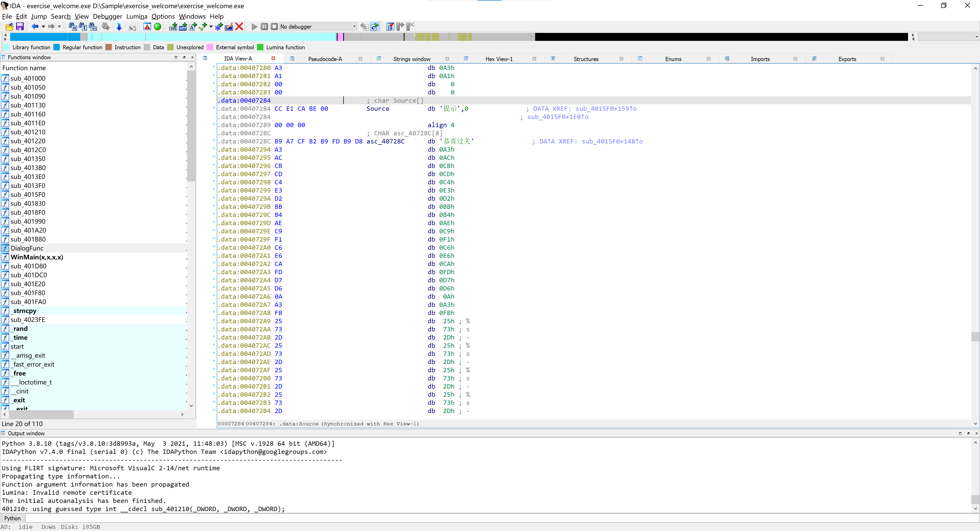This screenshot has height=531, width=980.
Task: Click delete watch plug icon
Action: tap(410, 27)
